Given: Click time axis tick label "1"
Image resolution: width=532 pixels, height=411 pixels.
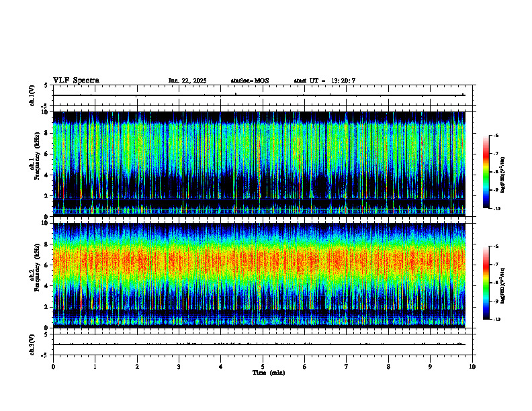Looking at the screenshot, I should click(x=95, y=367).
